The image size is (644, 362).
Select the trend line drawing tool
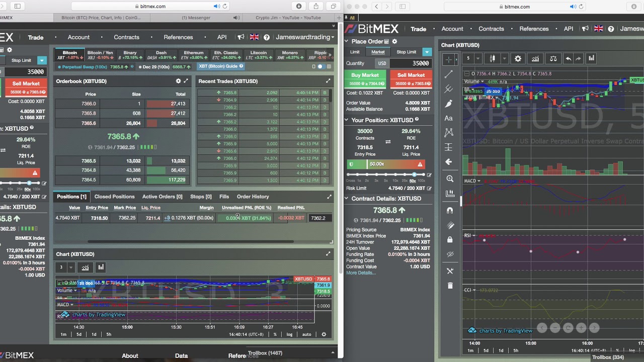coord(449,74)
